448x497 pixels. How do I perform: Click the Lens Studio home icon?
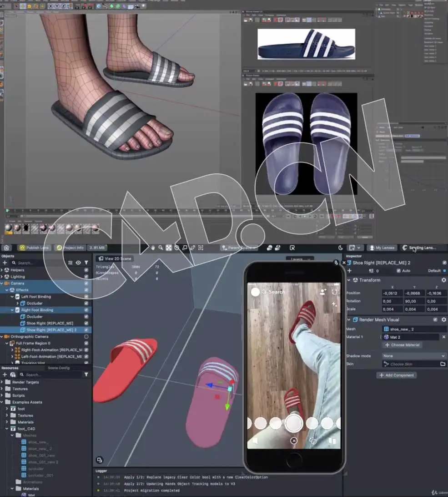click(x=7, y=248)
